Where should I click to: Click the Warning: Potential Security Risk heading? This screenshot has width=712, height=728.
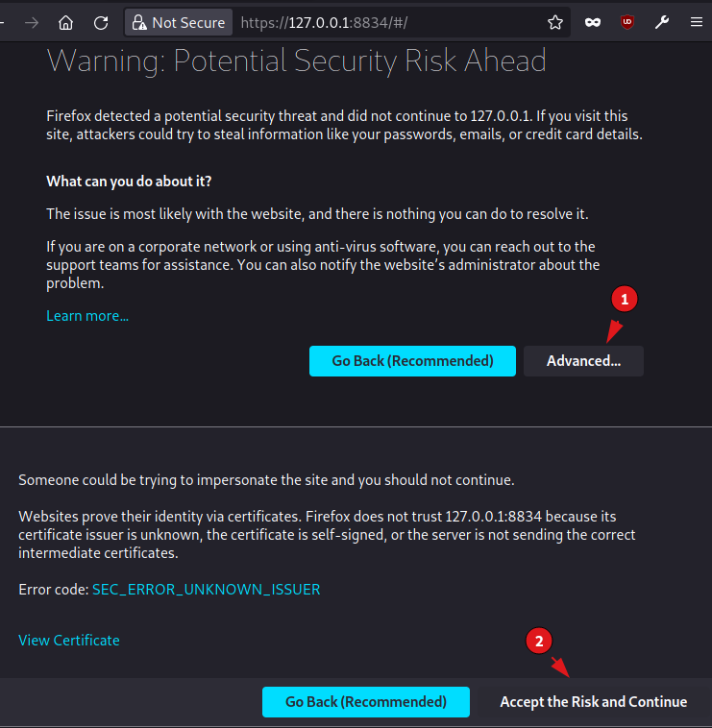tap(296, 61)
